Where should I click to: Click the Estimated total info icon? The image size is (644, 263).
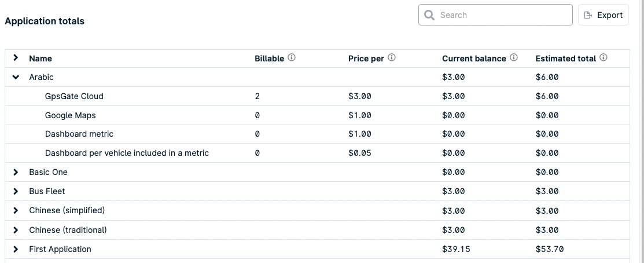(x=603, y=57)
